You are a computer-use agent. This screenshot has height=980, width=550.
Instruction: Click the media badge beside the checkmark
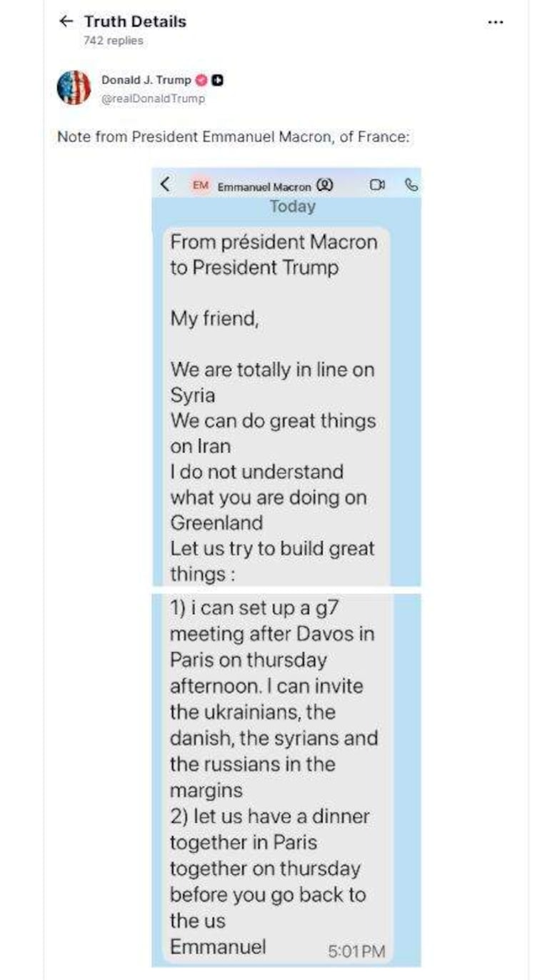pos(218,80)
